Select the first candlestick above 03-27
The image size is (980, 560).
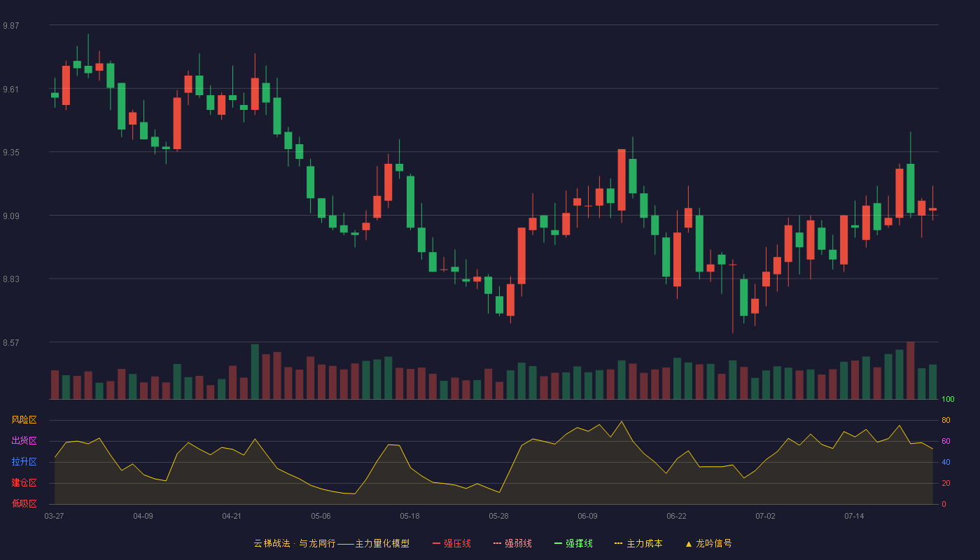[x=55, y=94]
